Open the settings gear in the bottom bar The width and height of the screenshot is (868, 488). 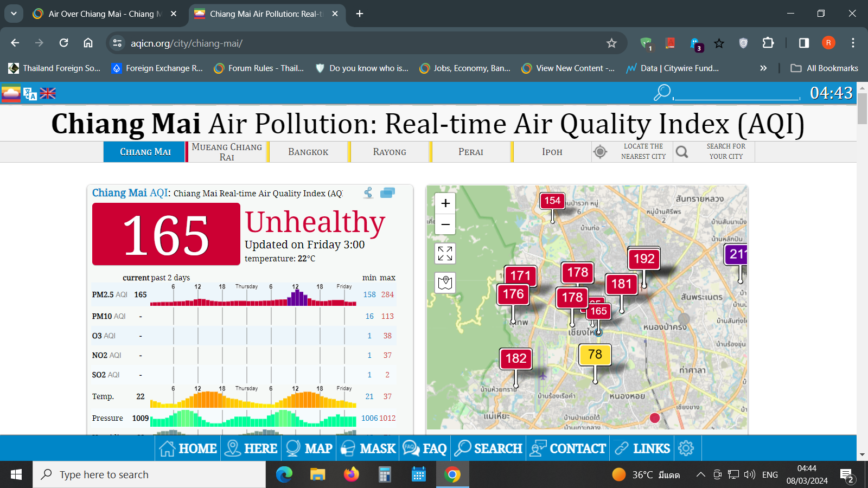[x=687, y=448]
